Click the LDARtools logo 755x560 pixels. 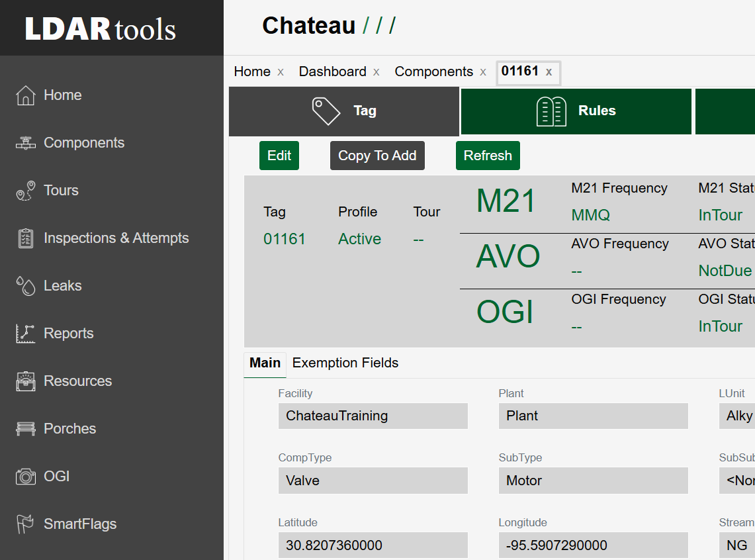pos(100,29)
